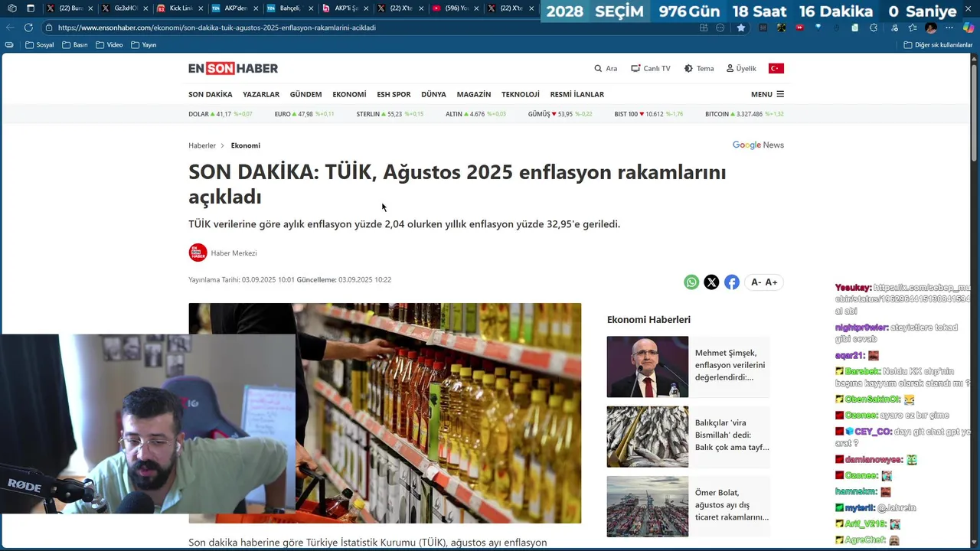Click the browser back arrow
980x551 pixels.
[x=10, y=28]
